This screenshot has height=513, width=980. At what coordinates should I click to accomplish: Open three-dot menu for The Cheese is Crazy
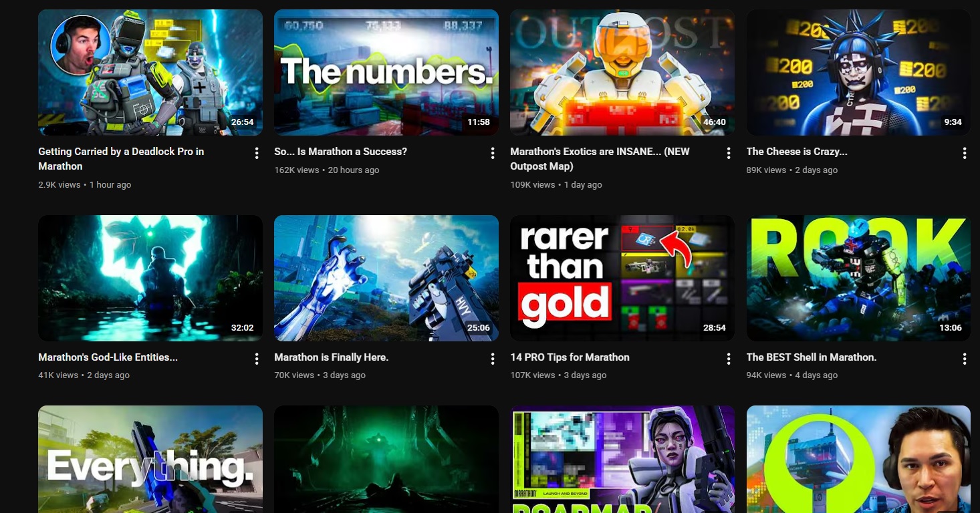(x=965, y=154)
